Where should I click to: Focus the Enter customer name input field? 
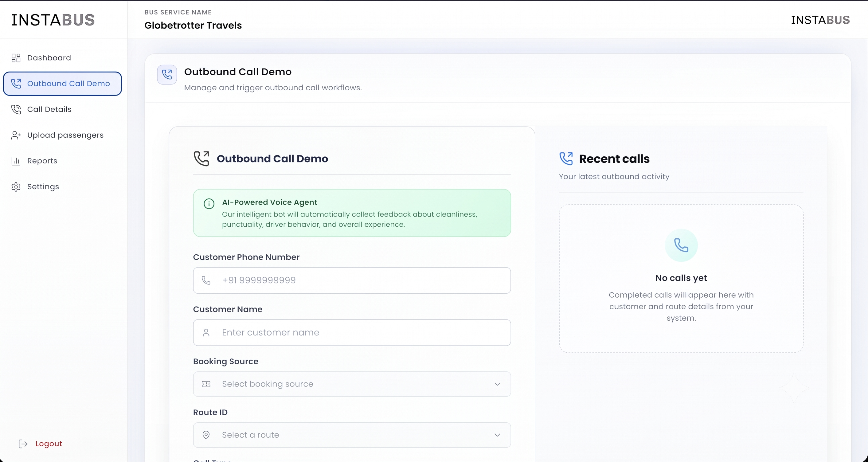tap(352, 333)
